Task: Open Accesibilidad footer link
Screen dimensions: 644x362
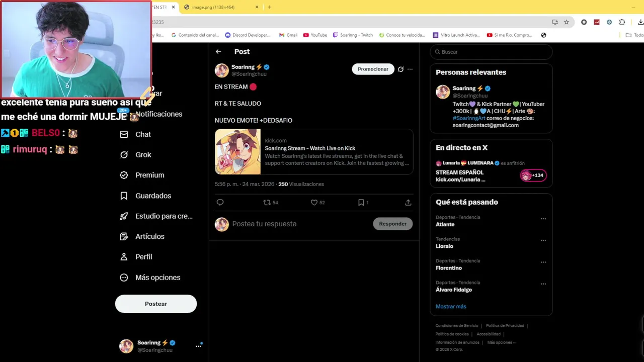Action: (489, 334)
